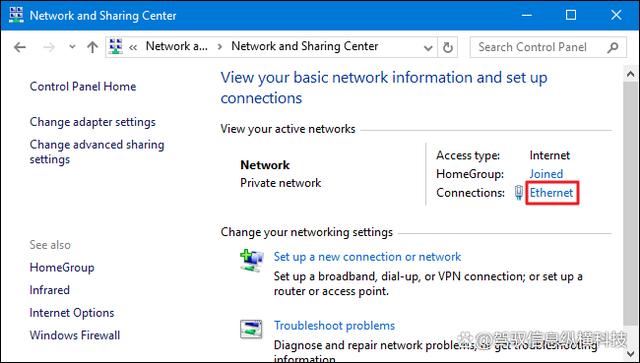Open the recent locations dropdown arrow
This screenshot has height=363, width=640.
[x=72, y=47]
